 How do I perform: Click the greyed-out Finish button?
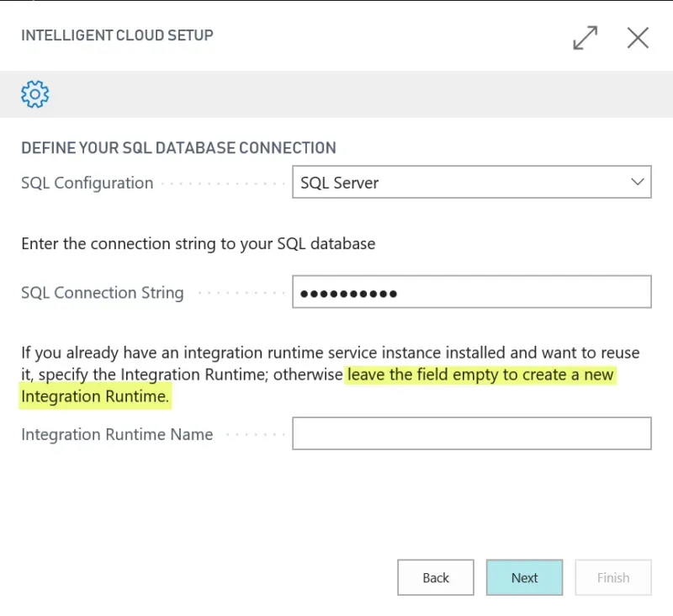pyautogui.click(x=612, y=577)
